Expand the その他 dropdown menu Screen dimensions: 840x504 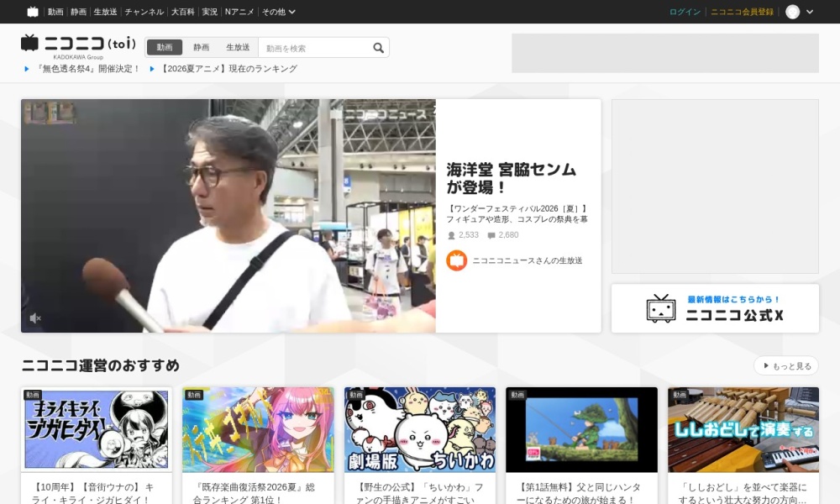(279, 12)
